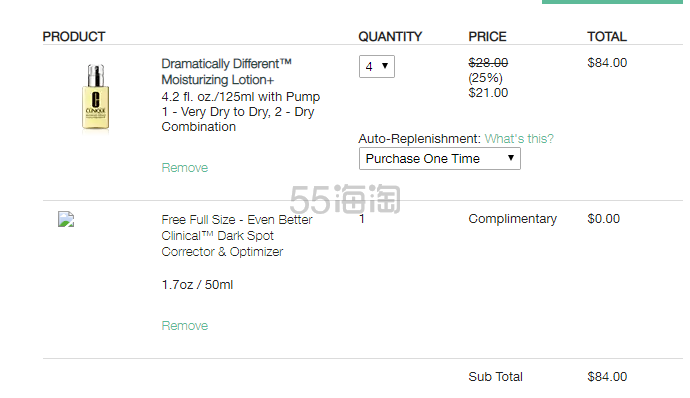690x398 pixels.
Task: Click the TOTAL column header
Action: [607, 37]
